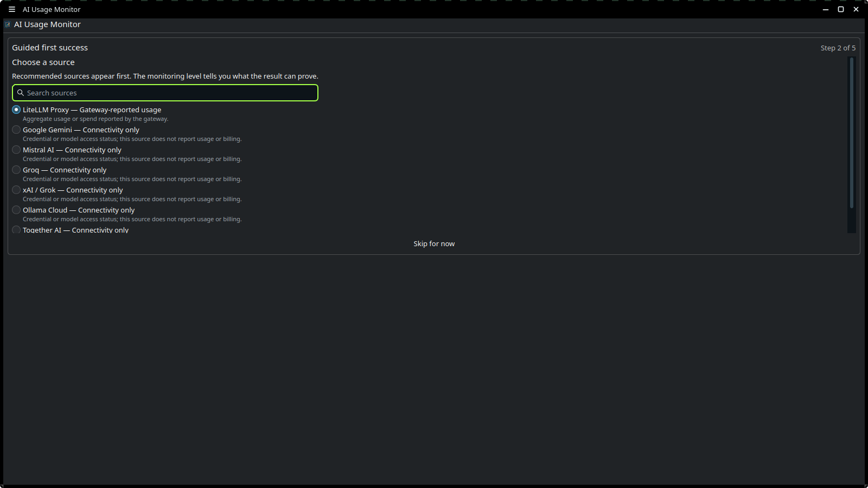The image size is (868, 488).
Task: Click the AI Usage Monitor app icon
Action: (8, 24)
